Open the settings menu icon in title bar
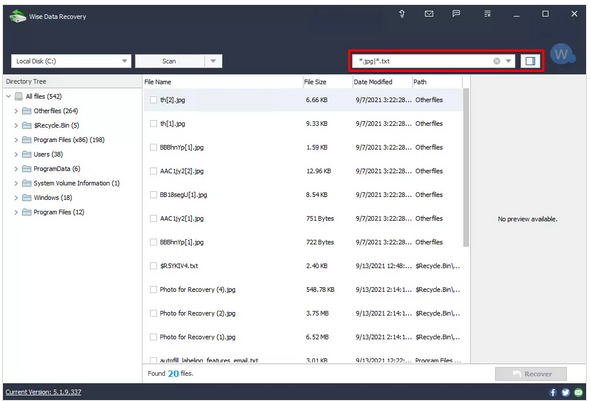This screenshot has height=401, width=591. 487,14
